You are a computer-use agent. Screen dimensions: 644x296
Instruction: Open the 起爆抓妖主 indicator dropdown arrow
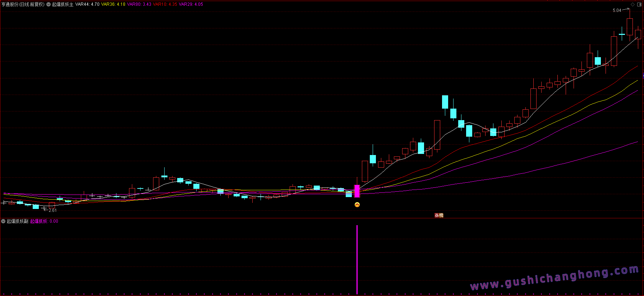[49, 4]
